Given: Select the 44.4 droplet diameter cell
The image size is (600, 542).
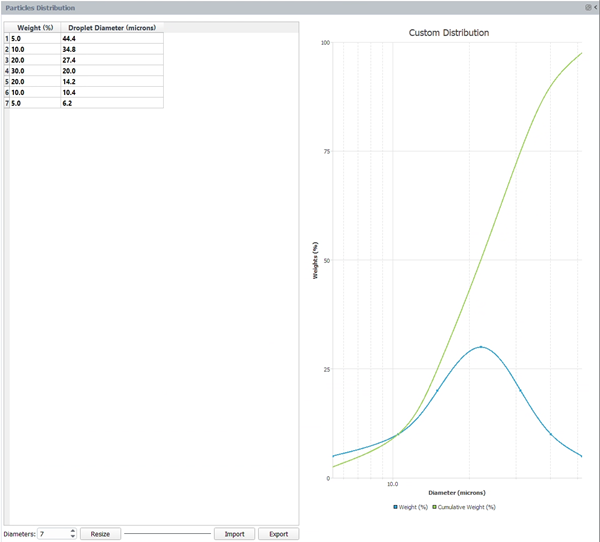Looking at the screenshot, I should coord(111,38).
